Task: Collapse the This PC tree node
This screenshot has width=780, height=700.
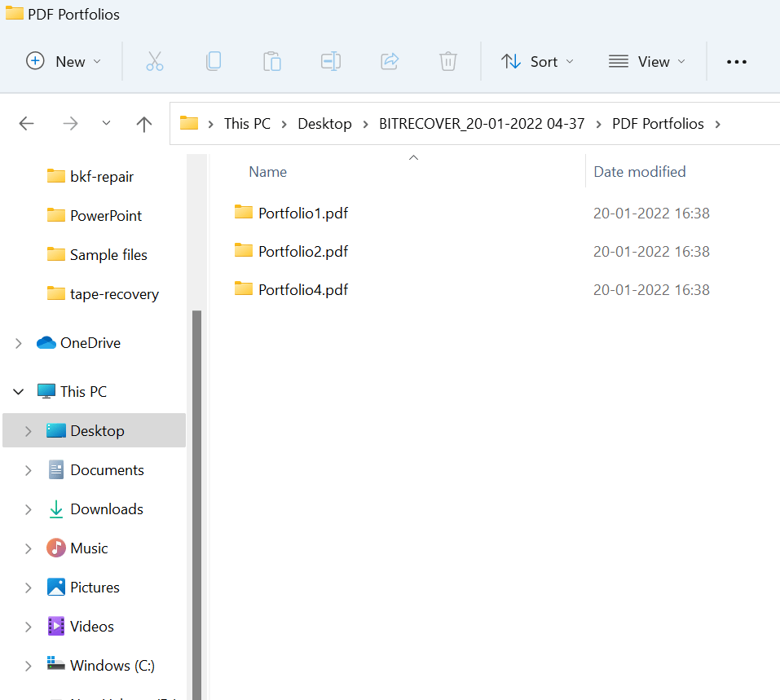Action: [18, 392]
